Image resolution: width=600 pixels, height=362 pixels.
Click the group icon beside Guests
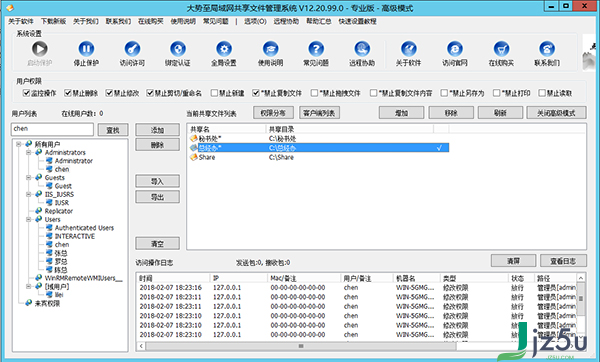point(39,178)
